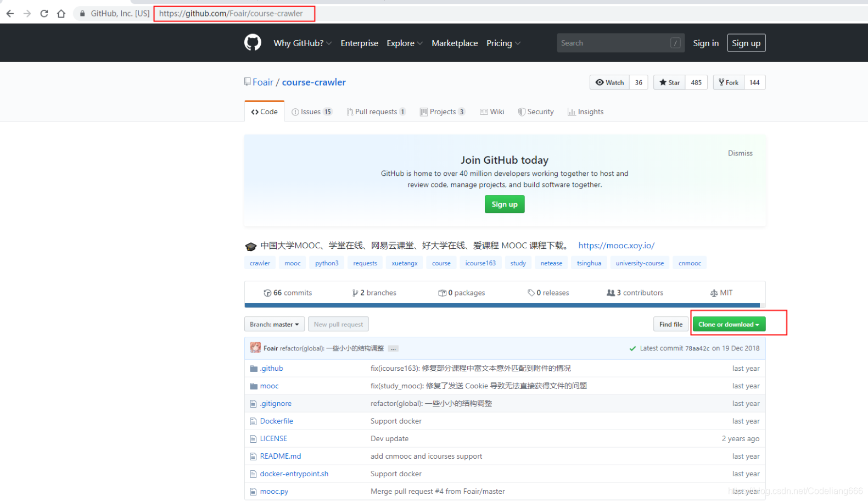Click the folder icon for .github

coord(254,369)
